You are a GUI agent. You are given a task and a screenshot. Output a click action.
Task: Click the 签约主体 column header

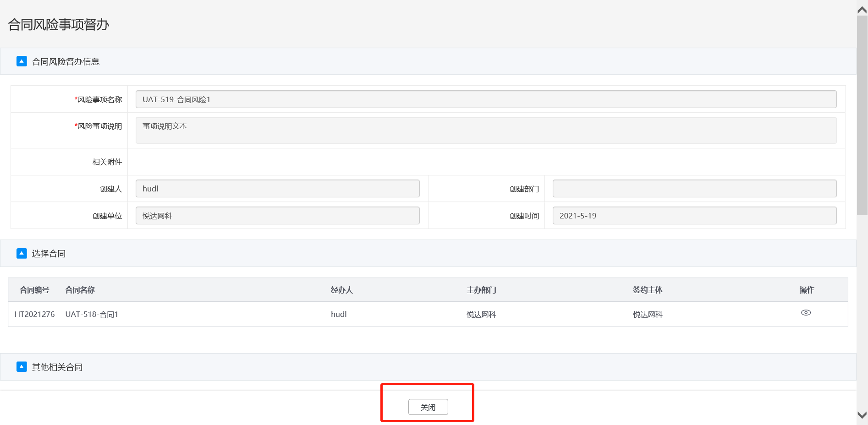(x=648, y=290)
